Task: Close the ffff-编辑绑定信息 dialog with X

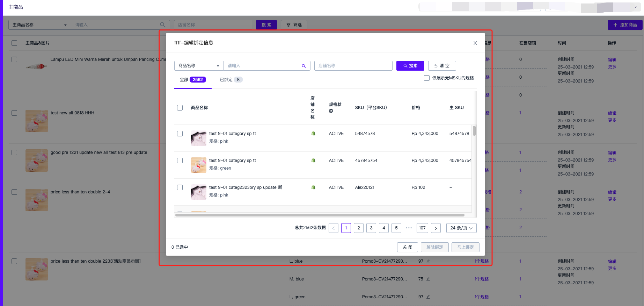Action: [x=475, y=43]
